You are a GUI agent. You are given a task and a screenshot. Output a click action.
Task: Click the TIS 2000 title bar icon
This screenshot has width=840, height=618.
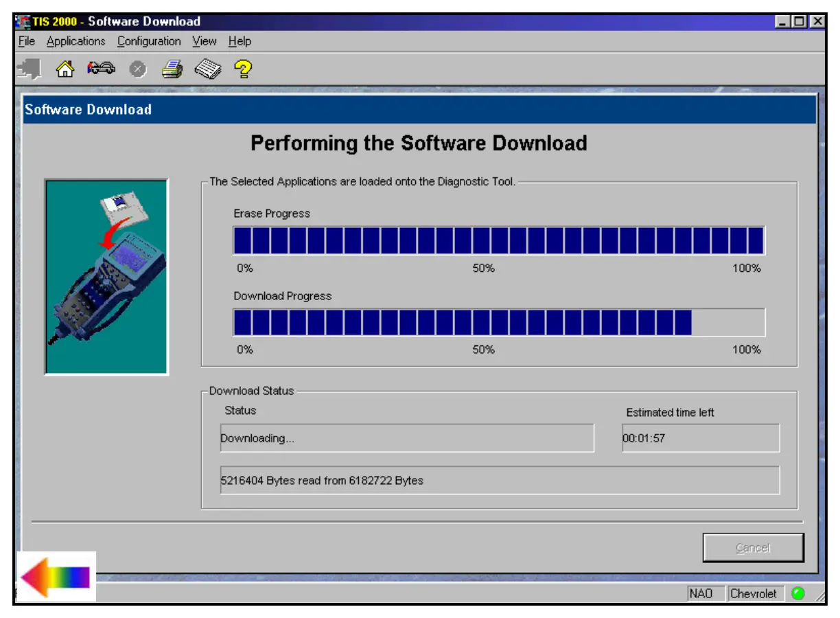point(23,21)
